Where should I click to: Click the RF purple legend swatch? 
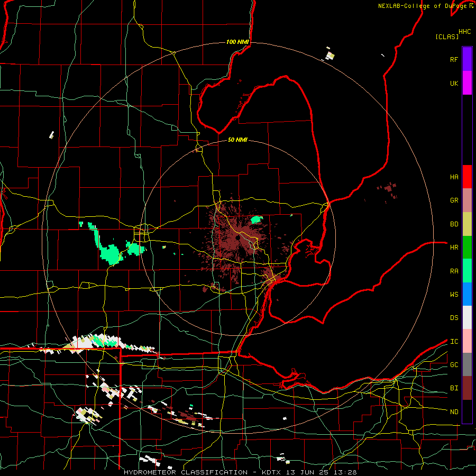coord(467,59)
